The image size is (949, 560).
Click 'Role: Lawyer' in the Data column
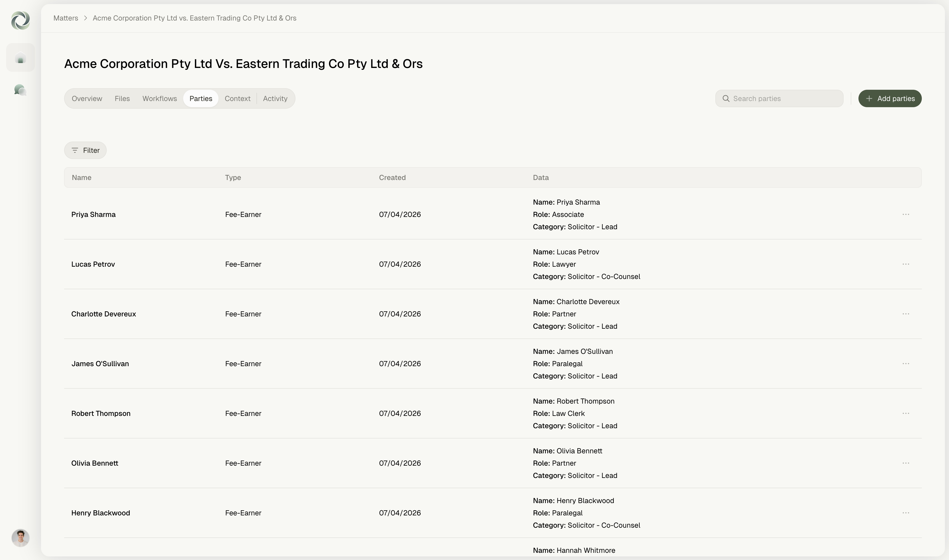[x=554, y=264]
